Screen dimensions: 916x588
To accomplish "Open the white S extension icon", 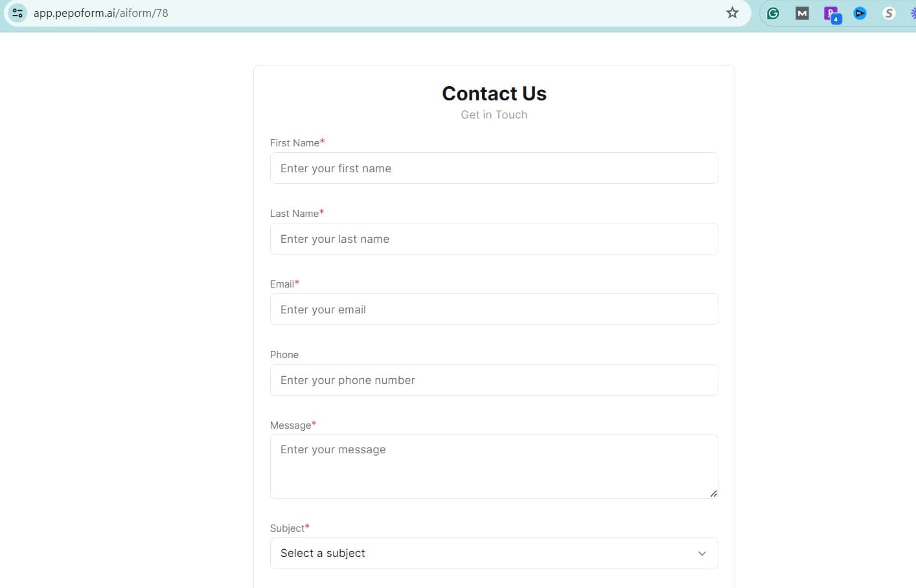I will (x=889, y=13).
